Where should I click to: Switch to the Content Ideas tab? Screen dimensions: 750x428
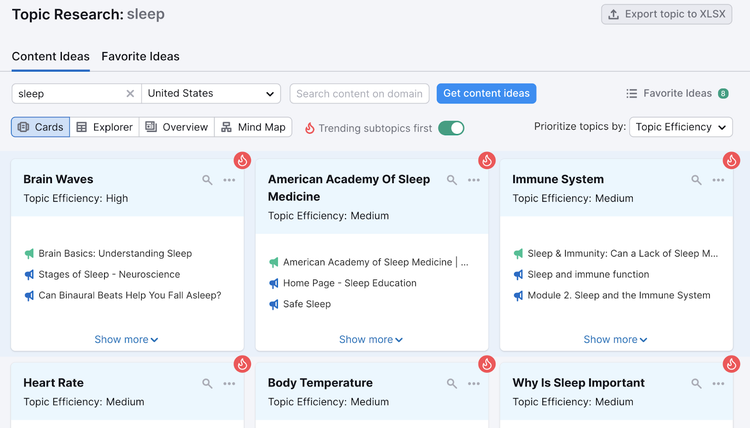point(51,56)
